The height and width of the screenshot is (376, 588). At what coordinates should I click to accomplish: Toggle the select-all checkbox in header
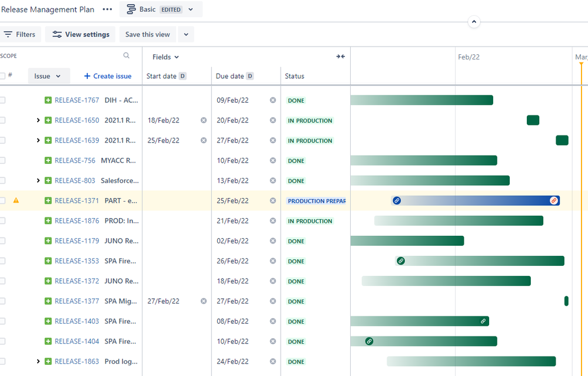[x=2, y=76]
